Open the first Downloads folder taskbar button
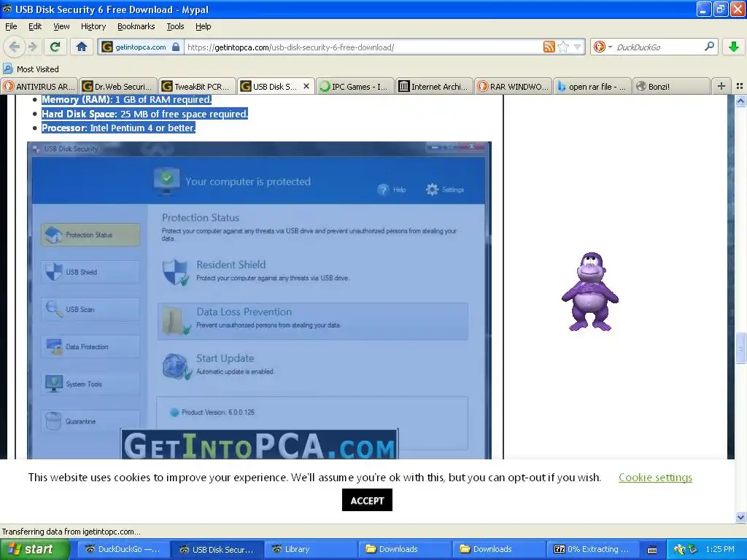The image size is (747, 560). (x=404, y=549)
